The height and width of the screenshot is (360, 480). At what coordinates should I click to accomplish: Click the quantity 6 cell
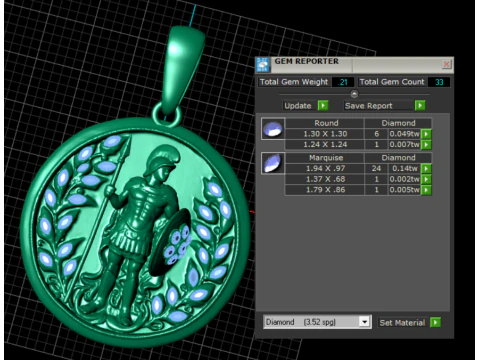[376, 134]
